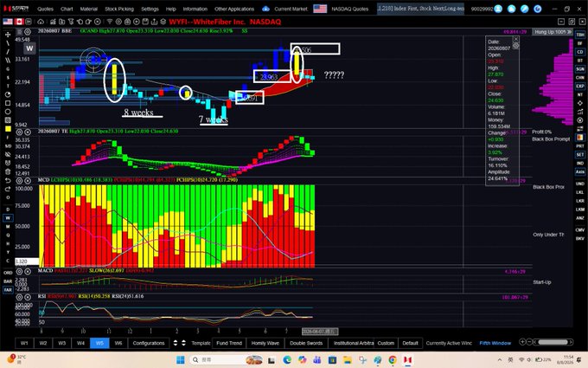Open settings gear of TE indicator panel

pyautogui.click(x=19, y=132)
